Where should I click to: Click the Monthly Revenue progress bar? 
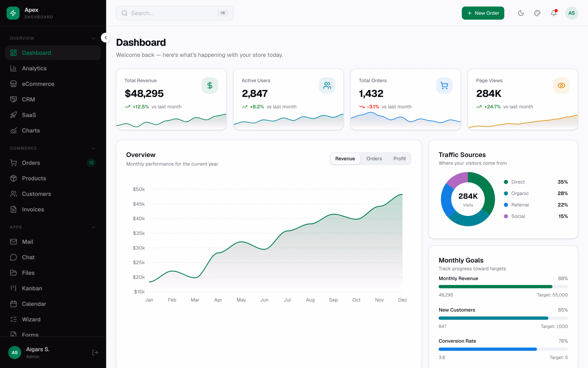tap(503, 287)
